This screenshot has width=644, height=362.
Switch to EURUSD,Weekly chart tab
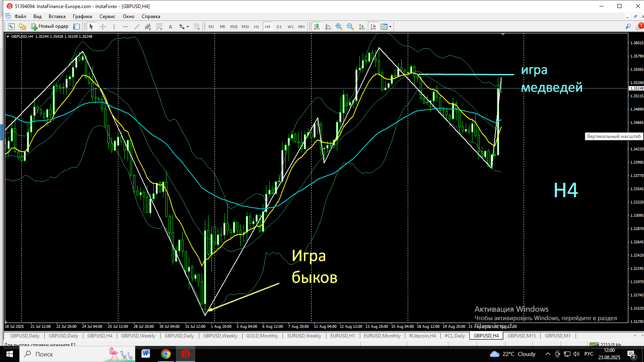(304, 336)
